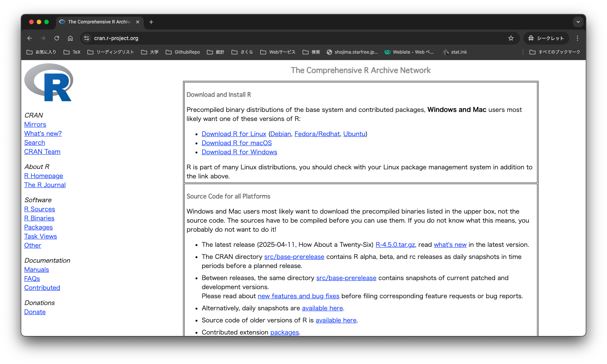View site information icon in address bar
The image size is (607, 364).
(x=87, y=38)
